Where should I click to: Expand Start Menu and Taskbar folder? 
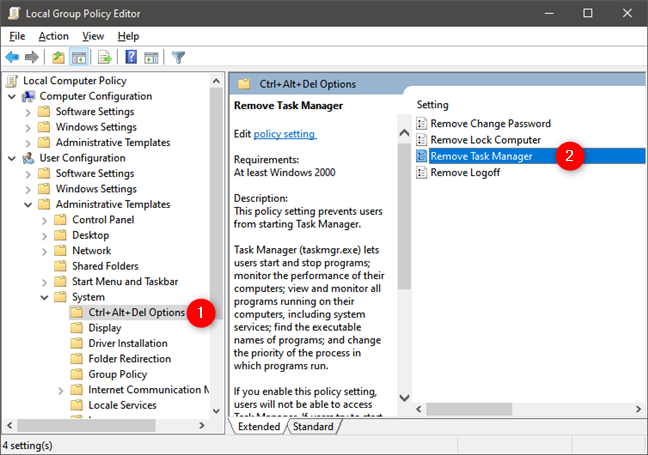(x=44, y=282)
